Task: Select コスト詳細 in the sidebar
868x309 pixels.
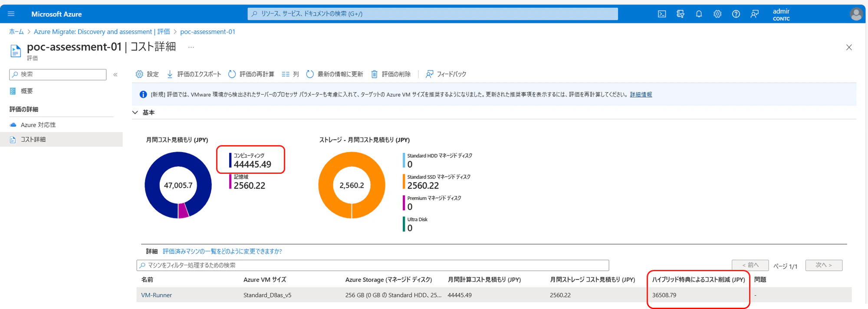Action: pyautogui.click(x=61, y=140)
